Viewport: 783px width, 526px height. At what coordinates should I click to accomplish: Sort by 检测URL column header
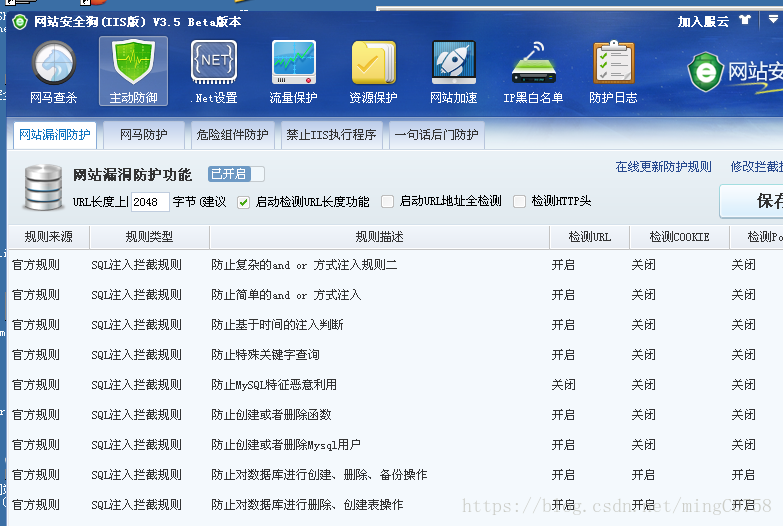pos(590,237)
